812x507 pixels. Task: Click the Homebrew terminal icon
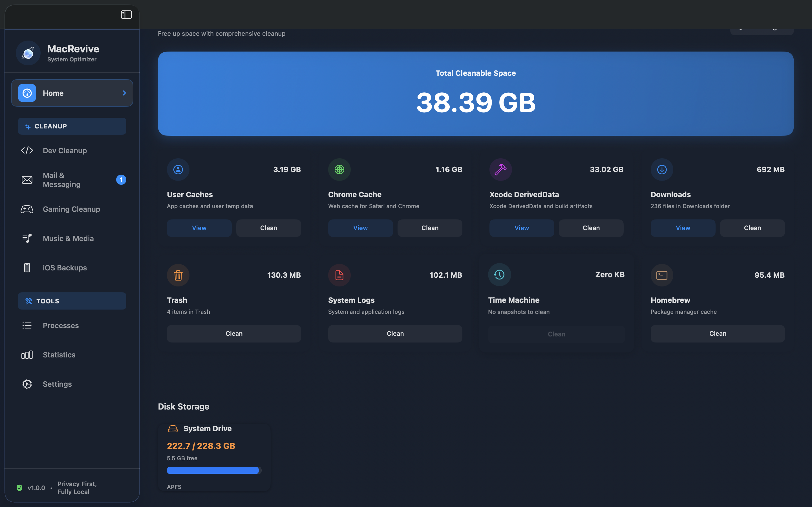[x=661, y=275]
